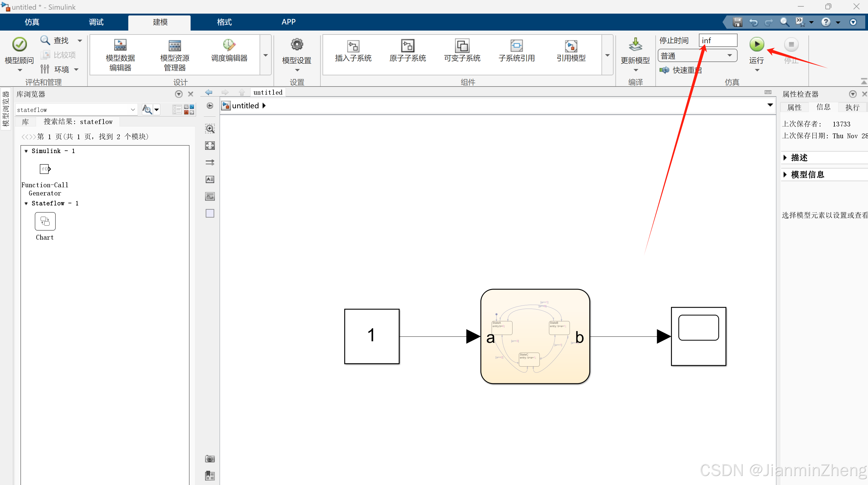Viewport: 868px width, 485px height.
Task: Click the untitled breadcrumb in the address bar
Action: 246,106
